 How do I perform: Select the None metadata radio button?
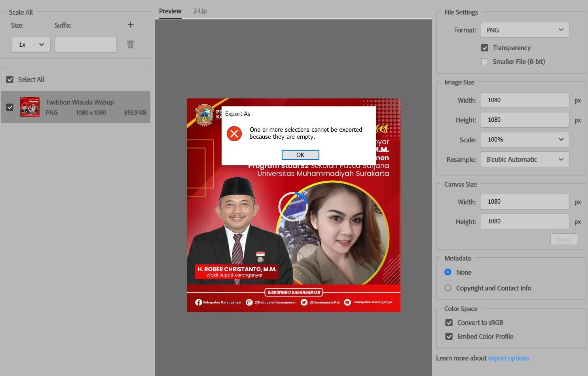(x=448, y=272)
